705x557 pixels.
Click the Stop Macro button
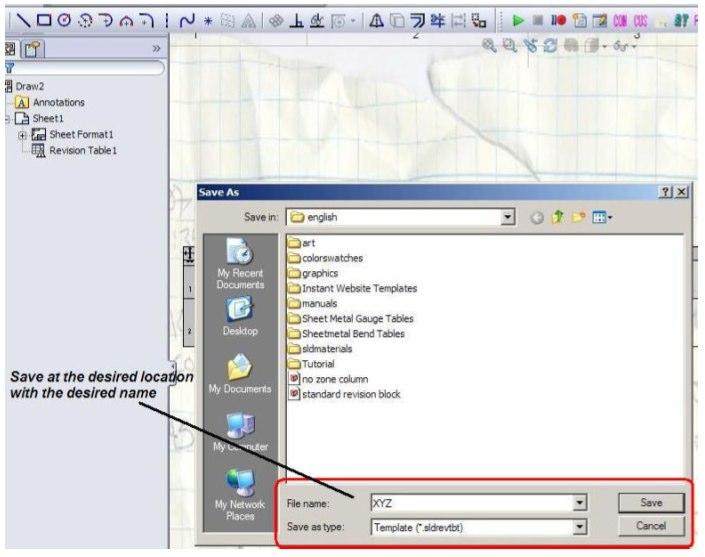pos(538,20)
